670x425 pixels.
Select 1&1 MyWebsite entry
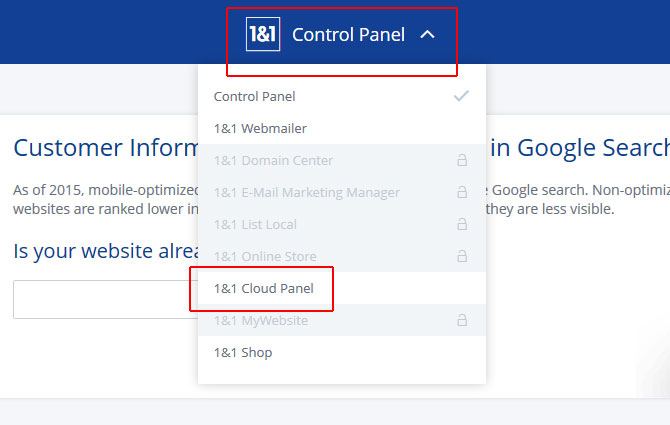(342, 320)
